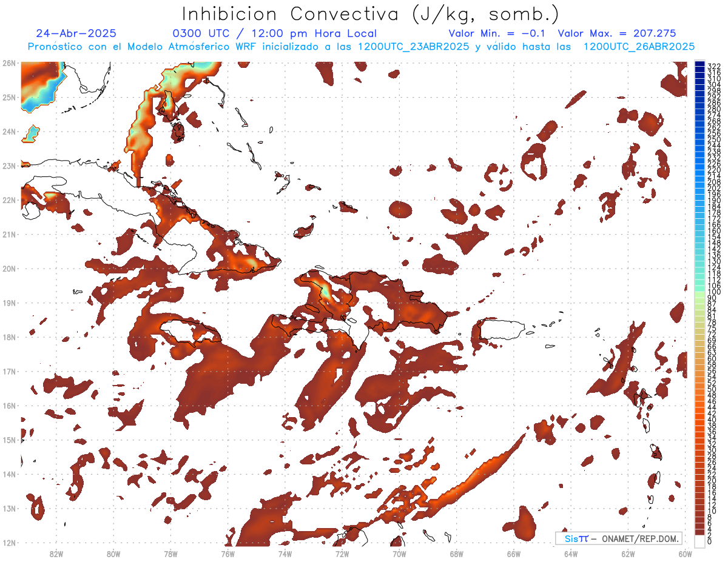This screenshot has height=562, width=728.
Task: Click the 62W longitude label
Action: pos(629,554)
